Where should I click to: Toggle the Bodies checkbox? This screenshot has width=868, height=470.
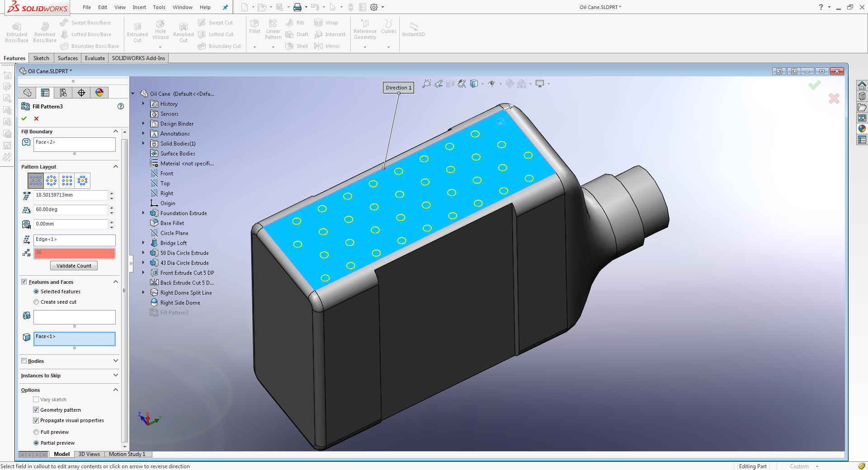pos(24,361)
